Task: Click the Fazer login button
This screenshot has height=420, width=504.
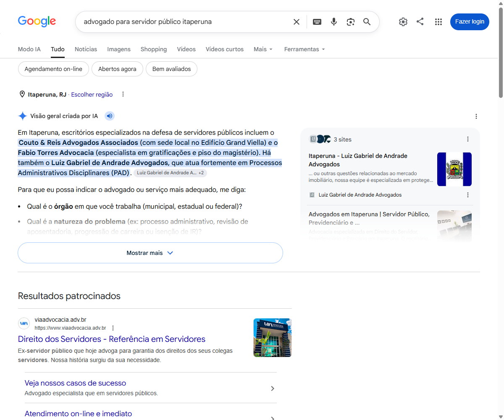Action: click(470, 22)
